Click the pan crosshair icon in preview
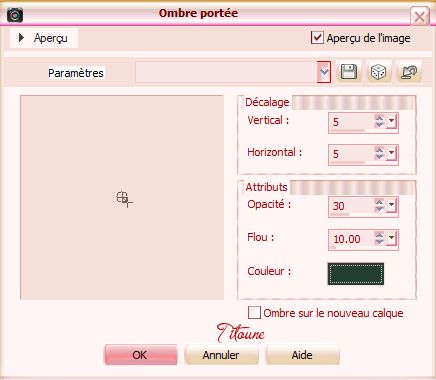This screenshot has width=436, height=380. tap(124, 199)
